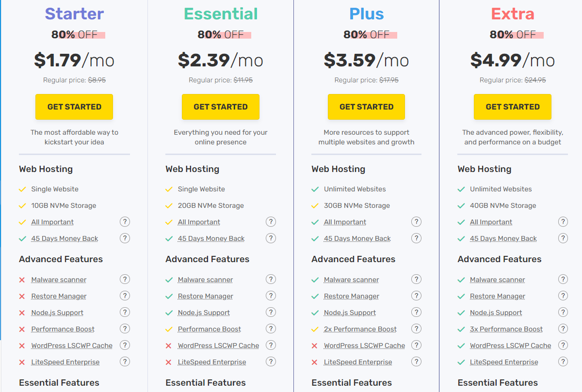Click yellow checkmark next to 2x Performance Boost
The width and height of the screenshot is (582, 392).
point(315,329)
